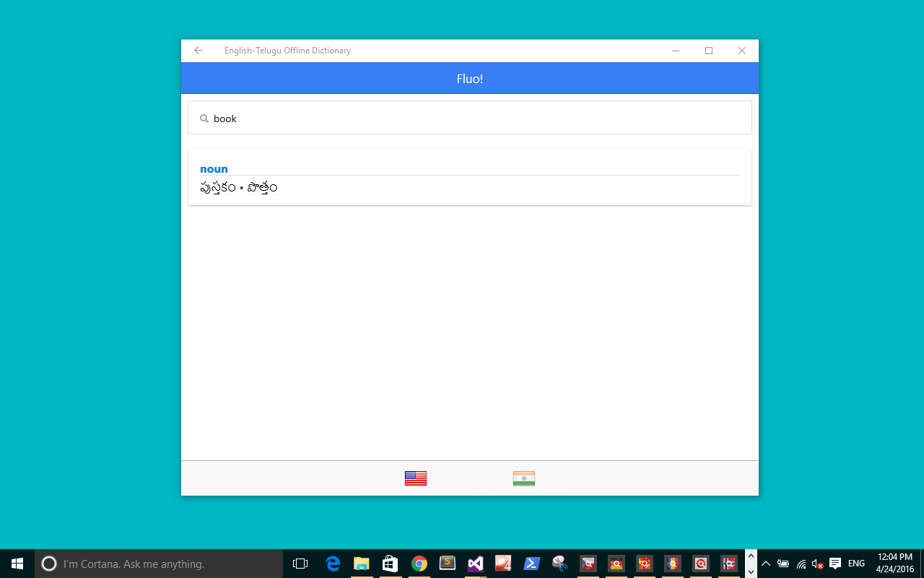This screenshot has width=924, height=578.
Task: Open the Windows Start menu
Action: coord(17,564)
